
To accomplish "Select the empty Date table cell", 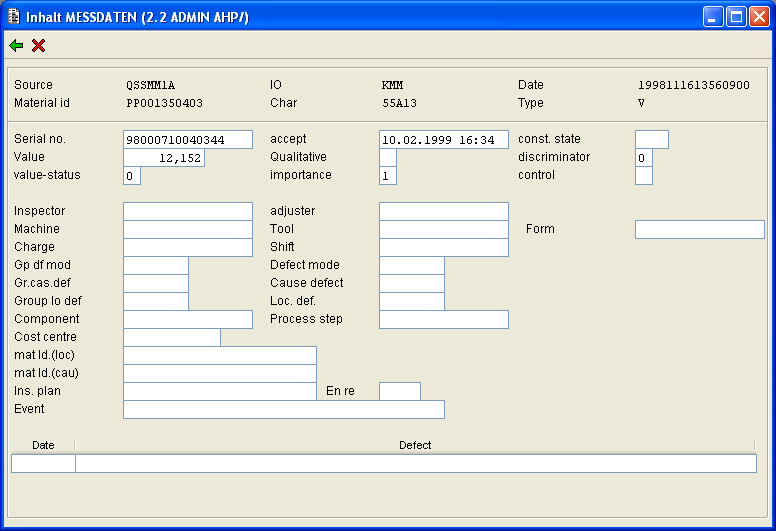I will pos(43,464).
